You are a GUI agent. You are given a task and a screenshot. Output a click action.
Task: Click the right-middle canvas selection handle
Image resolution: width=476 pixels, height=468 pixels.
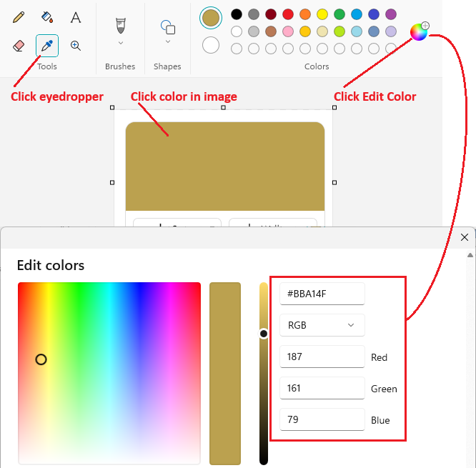pyautogui.click(x=334, y=182)
